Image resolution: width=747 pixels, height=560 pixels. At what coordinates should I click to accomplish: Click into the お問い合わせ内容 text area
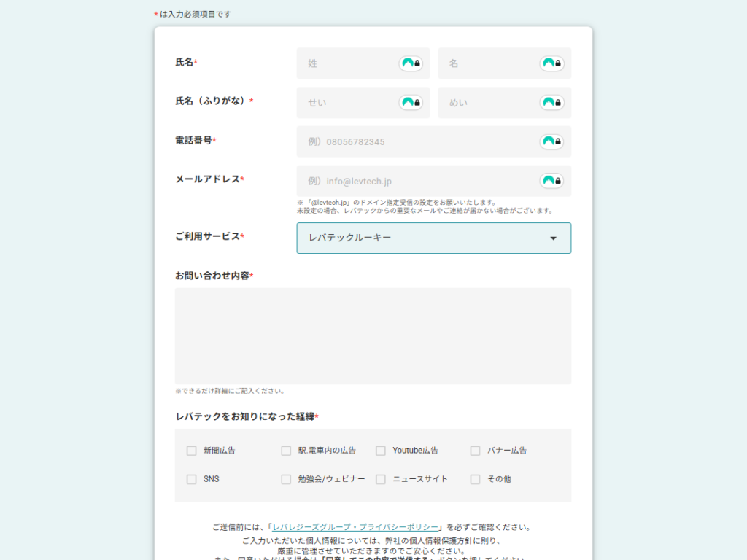click(373, 335)
